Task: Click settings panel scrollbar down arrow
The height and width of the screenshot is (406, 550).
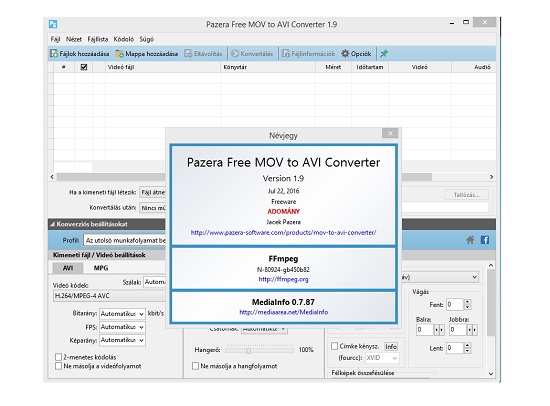Action: pos(491,374)
